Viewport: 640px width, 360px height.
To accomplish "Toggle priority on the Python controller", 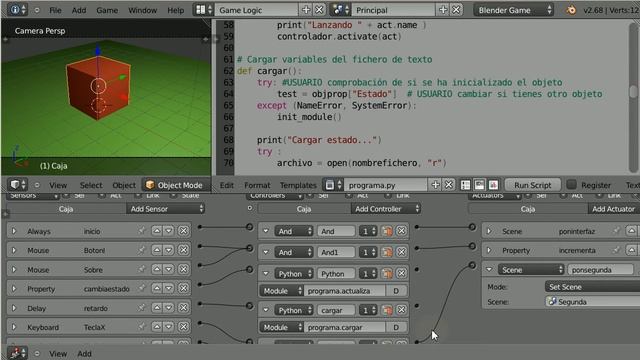I will (387, 273).
